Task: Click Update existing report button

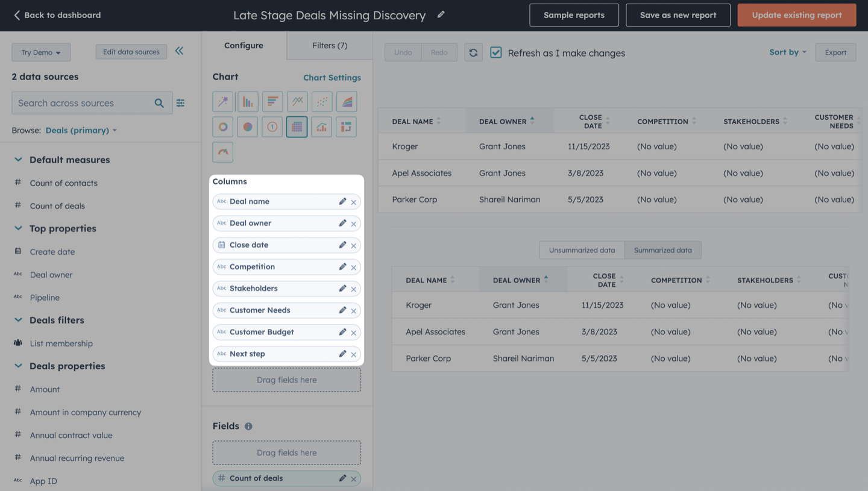Action: pos(797,15)
